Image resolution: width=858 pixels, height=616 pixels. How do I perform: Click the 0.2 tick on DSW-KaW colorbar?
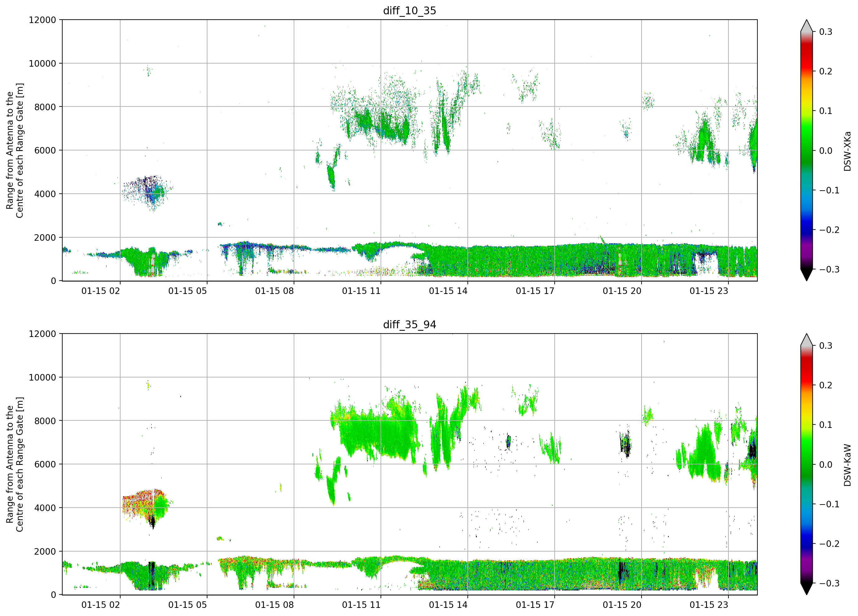(x=826, y=385)
